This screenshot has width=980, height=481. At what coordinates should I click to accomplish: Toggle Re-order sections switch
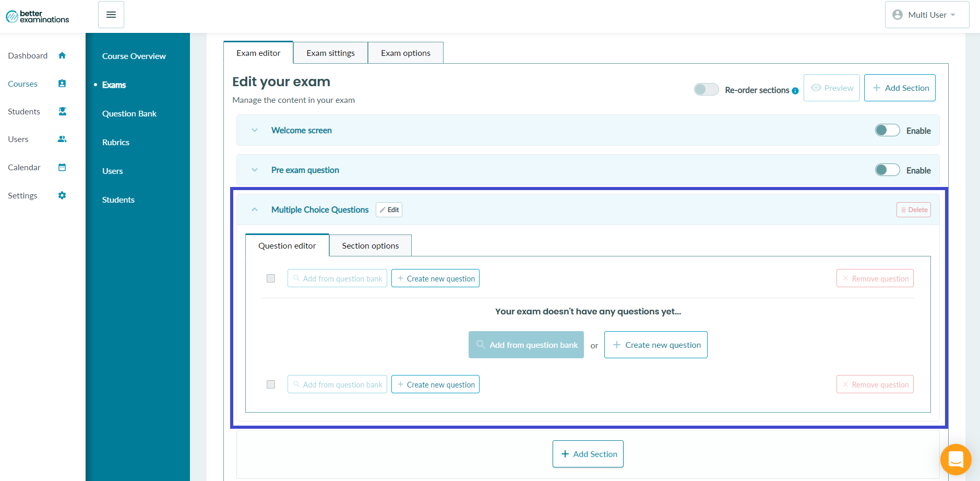coord(706,89)
